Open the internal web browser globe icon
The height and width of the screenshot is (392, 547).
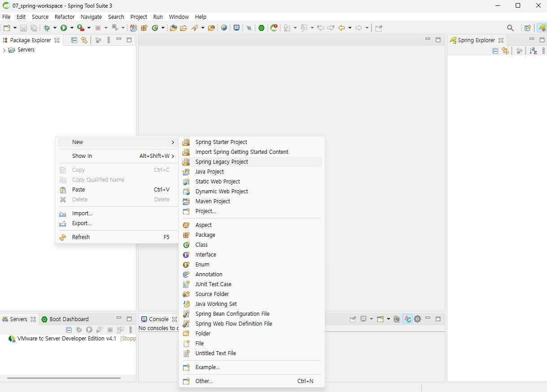coord(224,28)
